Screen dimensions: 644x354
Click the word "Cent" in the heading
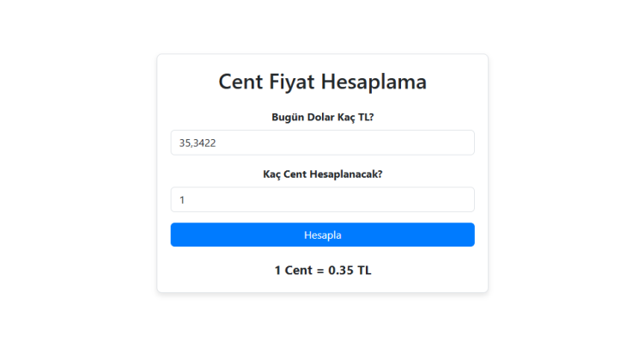pyautogui.click(x=240, y=82)
